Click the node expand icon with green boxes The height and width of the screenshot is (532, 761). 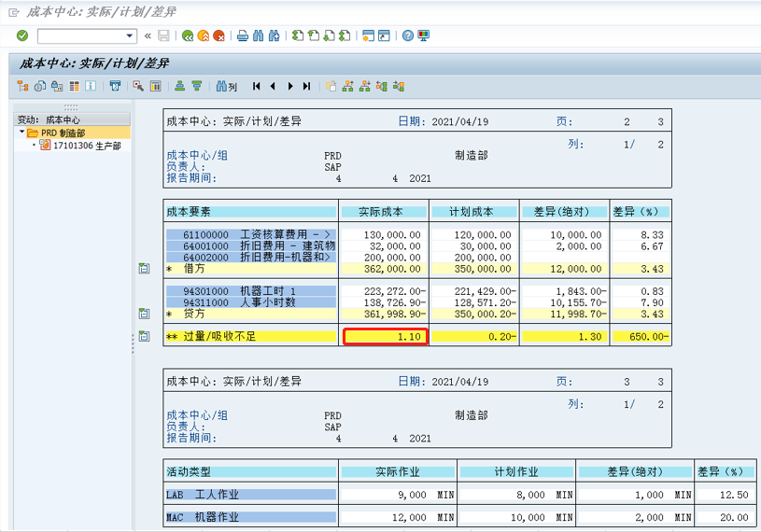click(x=382, y=86)
